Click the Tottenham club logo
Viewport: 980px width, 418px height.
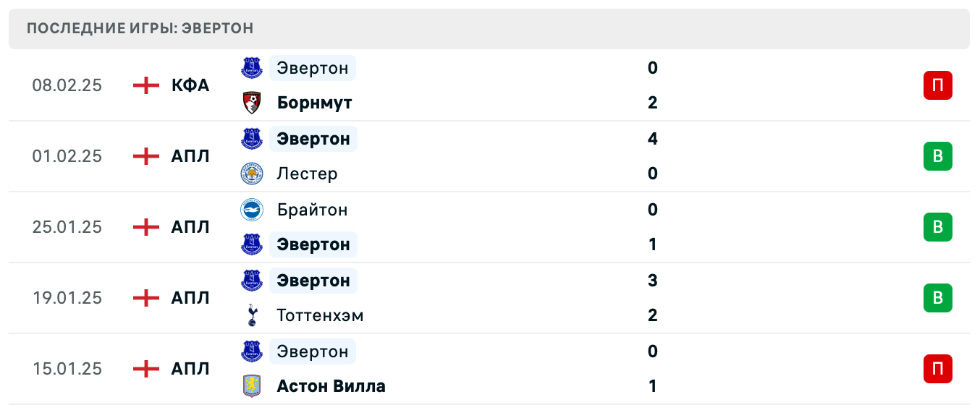(250, 315)
